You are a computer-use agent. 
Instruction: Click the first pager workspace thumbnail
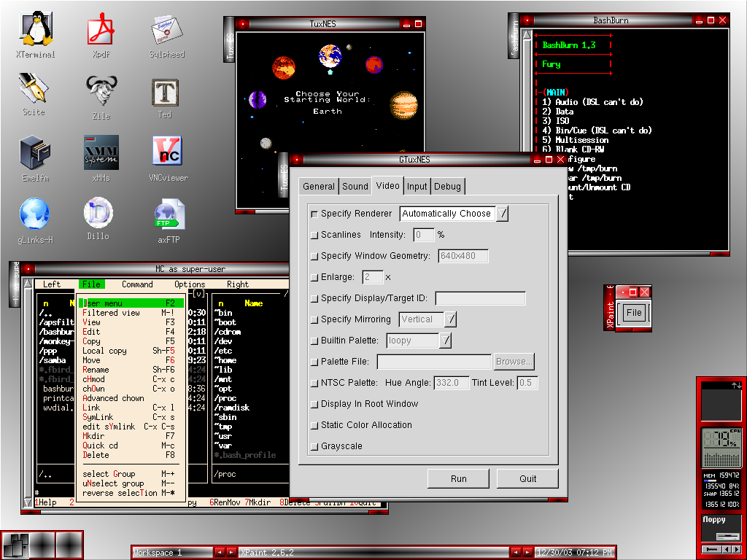click(16, 545)
